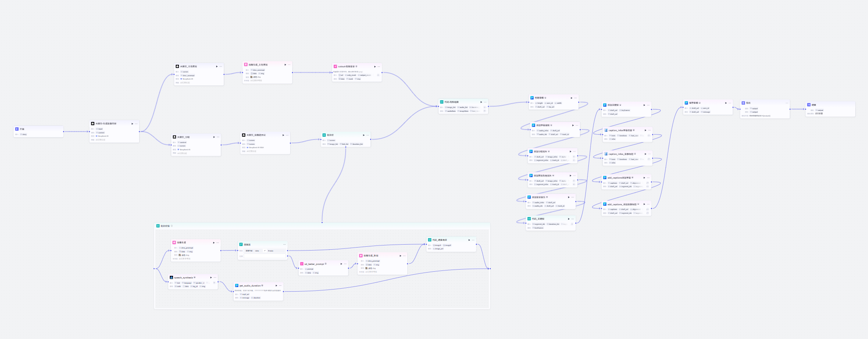Open the three-dot menu on get_audio_duration node

pos(280,286)
